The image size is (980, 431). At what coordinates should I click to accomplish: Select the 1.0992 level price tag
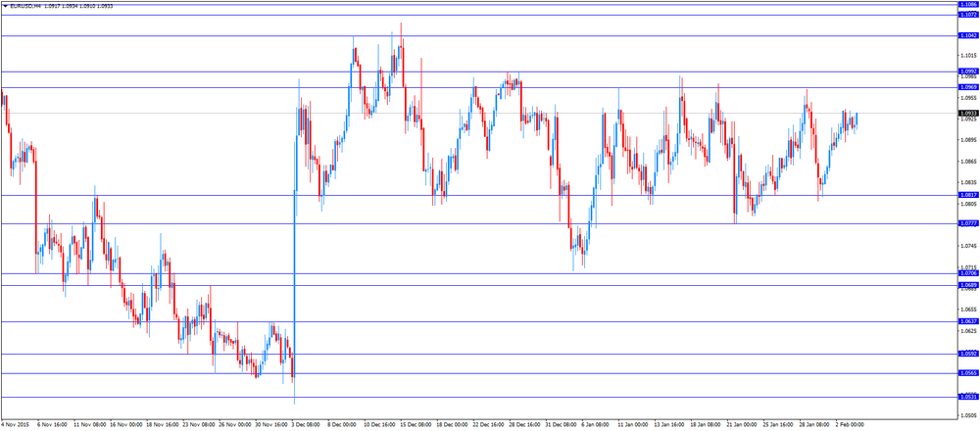coord(967,72)
